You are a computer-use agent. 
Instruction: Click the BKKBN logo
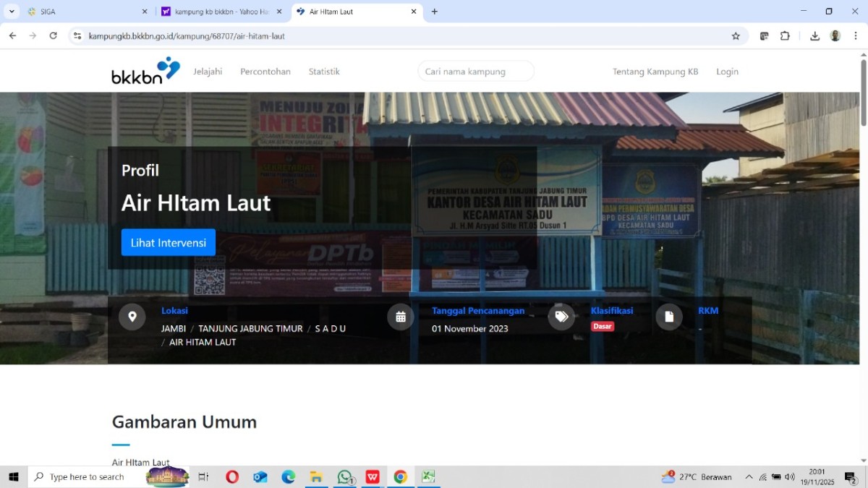145,71
